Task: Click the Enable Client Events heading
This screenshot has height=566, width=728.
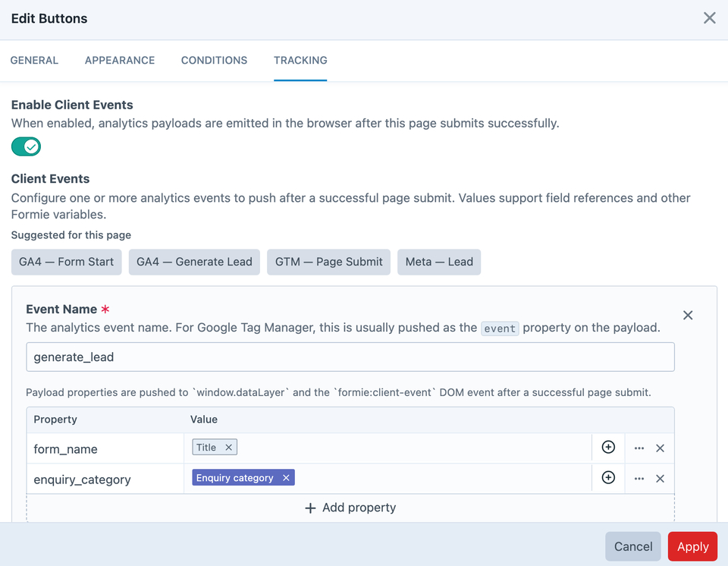Action: pyautogui.click(x=72, y=105)
